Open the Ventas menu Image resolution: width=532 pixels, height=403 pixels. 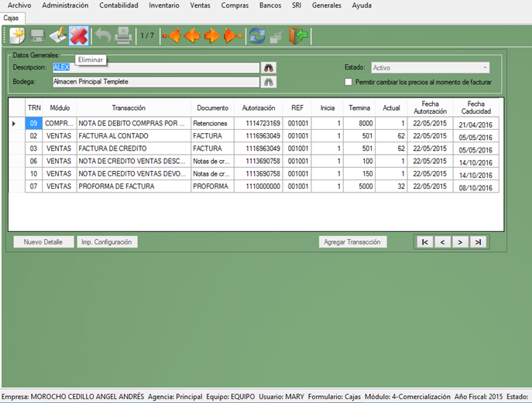200,5
